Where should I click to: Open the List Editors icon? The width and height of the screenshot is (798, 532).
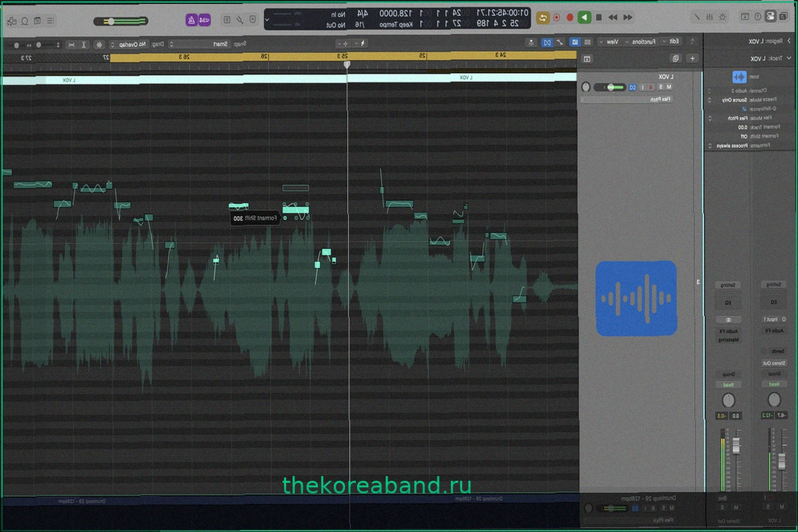click(x=51, y=21)
